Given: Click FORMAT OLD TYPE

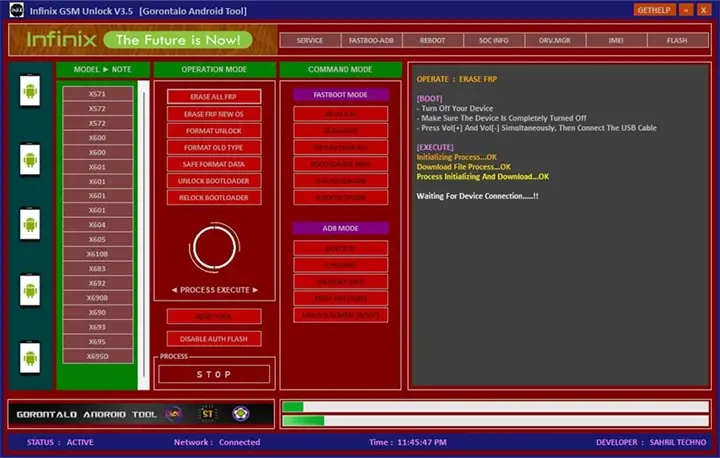Looking at the screenshot, I should pyautogui.click(x=214, y=147).
